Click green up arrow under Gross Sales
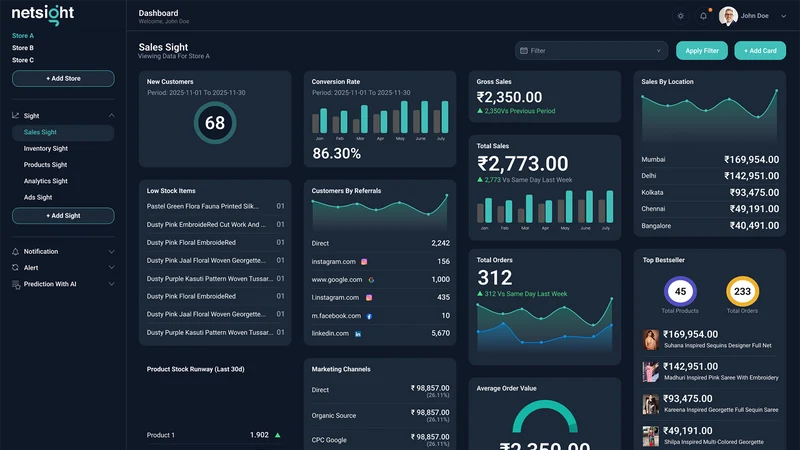Image resolution: width=800 pixels, height=450 pixels. (x=480, y=111)
